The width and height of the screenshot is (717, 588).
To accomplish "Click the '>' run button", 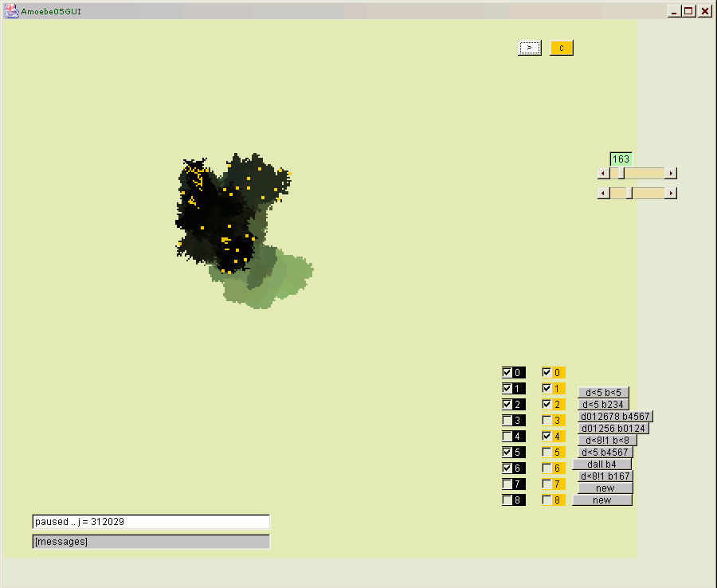I will click(530, 48).
